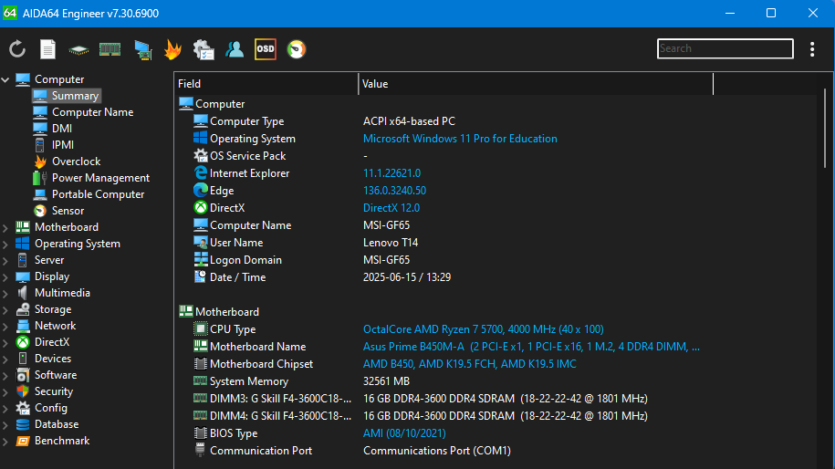Open the Asus Prime B450M-A link
Screen dimensions: 835x469
pyautogui.click(x=531, y=347)
